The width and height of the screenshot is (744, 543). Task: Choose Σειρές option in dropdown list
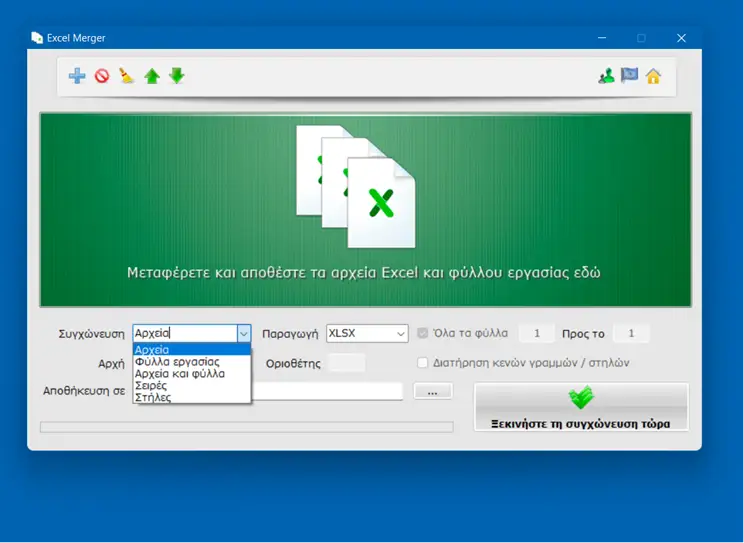coord(192,385)
